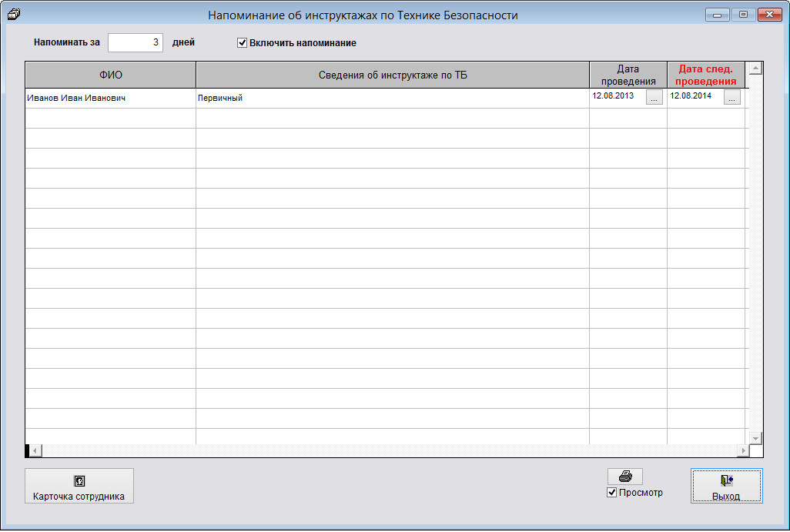Click vertical scrollbar up arrow
Image resolution: width=790 pixels, height=532 pixels.
point(755,69)
